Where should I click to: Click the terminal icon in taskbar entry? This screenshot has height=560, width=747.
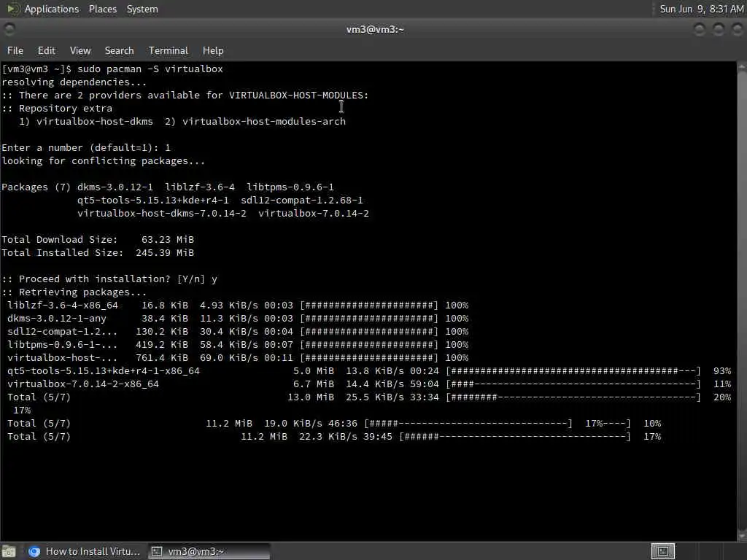click(157, 551)
